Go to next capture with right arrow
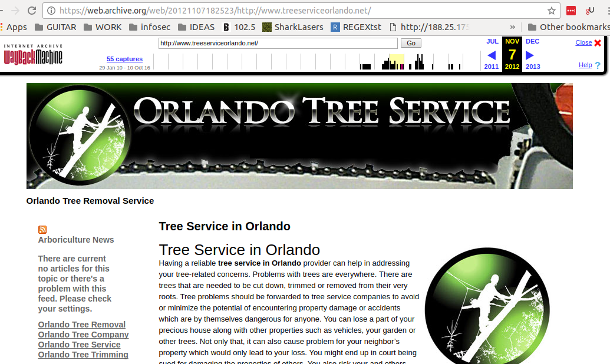This screenshot has height=364, width=610. (529, 55)
